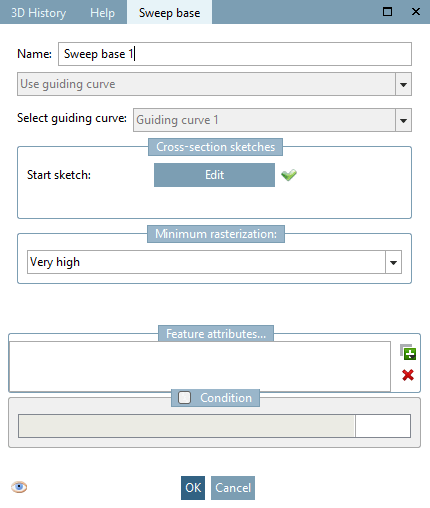Click the Edit start sketch button
This screenshot has width=430, height=508.
[214, 175]
